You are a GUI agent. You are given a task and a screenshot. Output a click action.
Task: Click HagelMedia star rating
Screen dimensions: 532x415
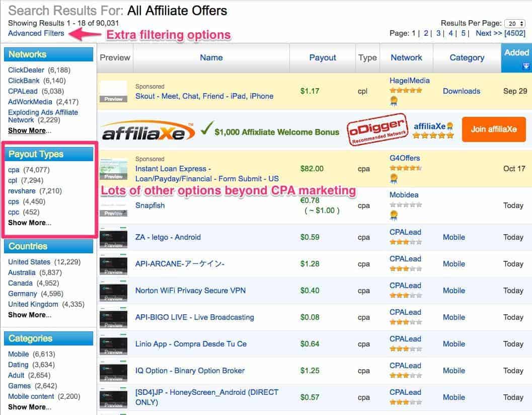[x=406, y=90]
